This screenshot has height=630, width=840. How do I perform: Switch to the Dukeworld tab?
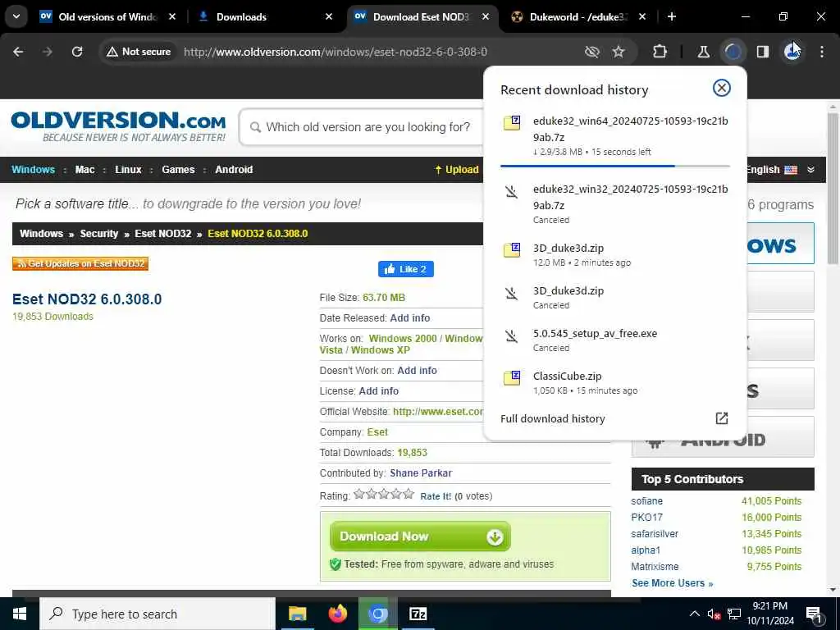pyautogui.click(x=577, y=16)
